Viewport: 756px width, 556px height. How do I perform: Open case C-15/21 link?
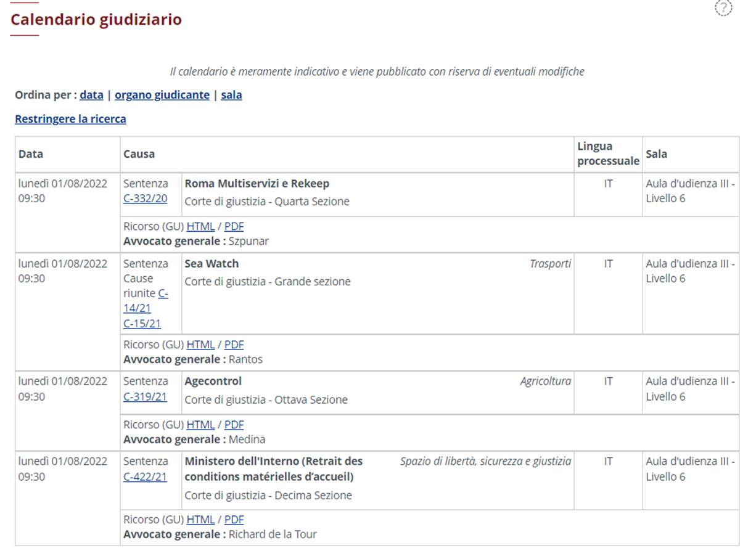(x=142, y=324)
